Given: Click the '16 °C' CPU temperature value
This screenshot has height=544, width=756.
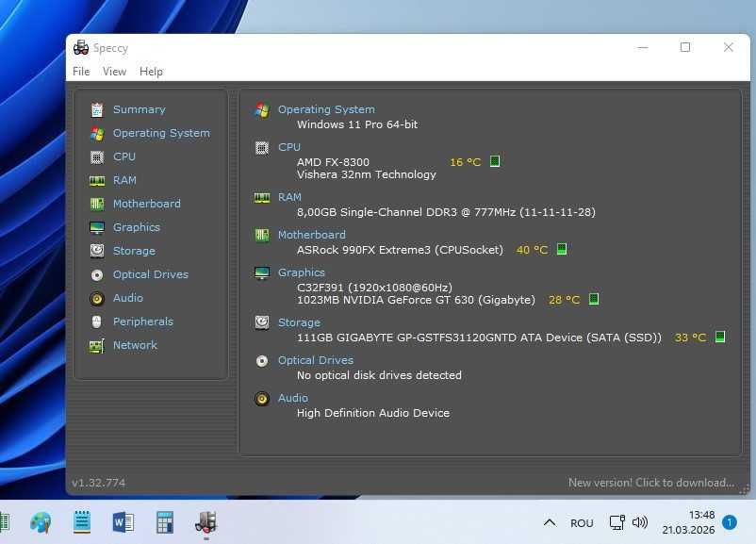Looking at the screenshot, I should point(466,162).
